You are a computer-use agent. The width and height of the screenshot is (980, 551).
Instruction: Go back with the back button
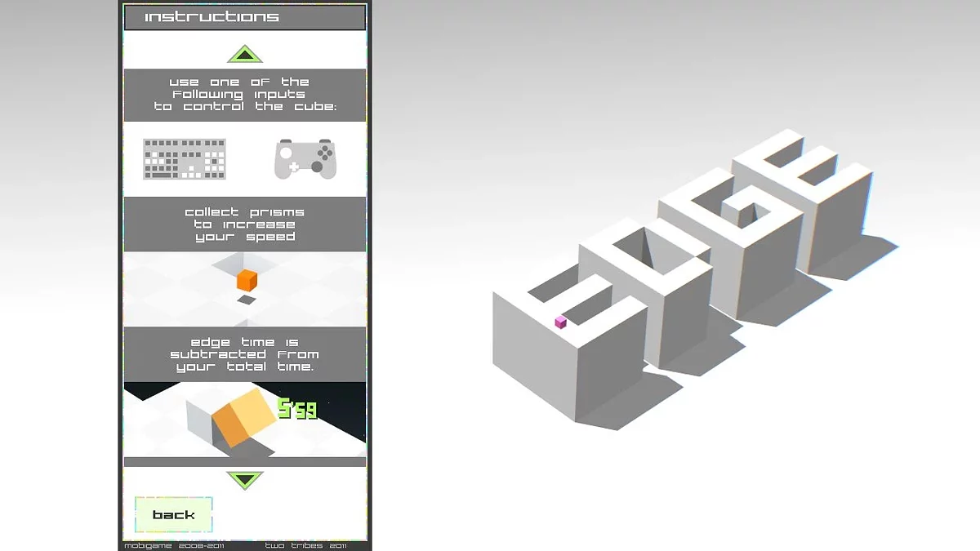click(x=174, y=514)
